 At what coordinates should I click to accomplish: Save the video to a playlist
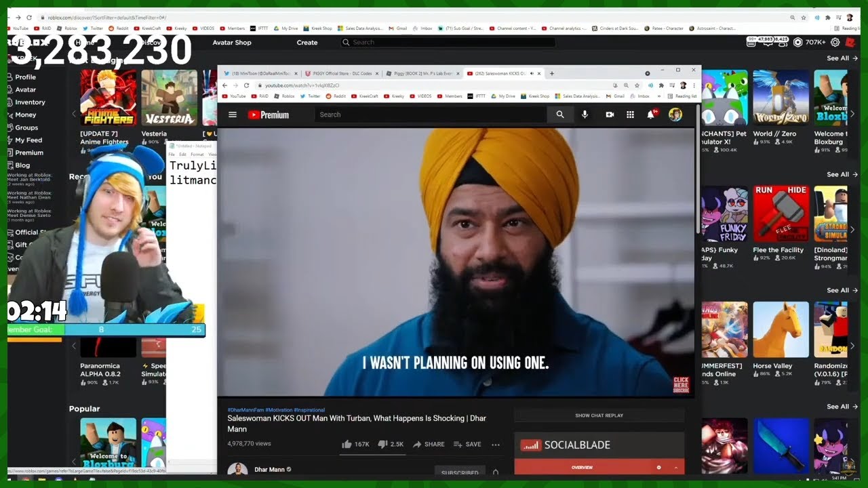pyautogui.click(x=467, y=445)
